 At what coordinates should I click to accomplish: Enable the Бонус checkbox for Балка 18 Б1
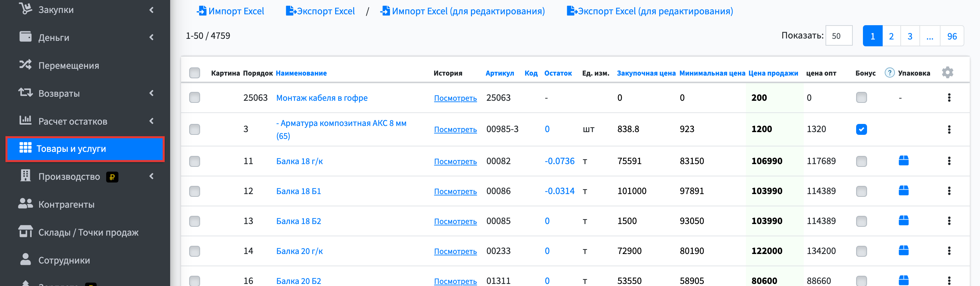pos(861,191)
